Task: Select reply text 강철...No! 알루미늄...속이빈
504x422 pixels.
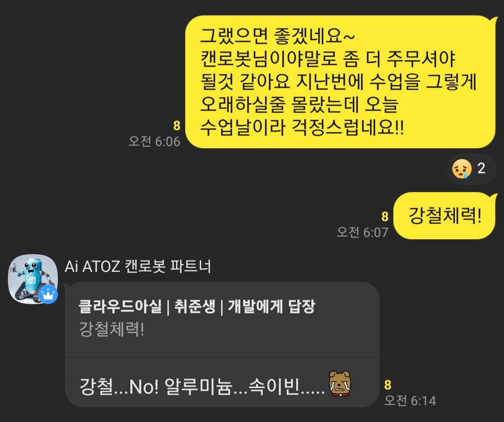Action: pyautogui.click(x=202, y=387)
